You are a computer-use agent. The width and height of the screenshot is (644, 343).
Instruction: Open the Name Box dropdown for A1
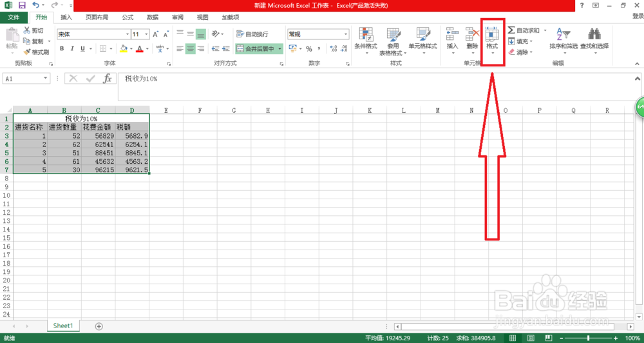click(46, 78)
